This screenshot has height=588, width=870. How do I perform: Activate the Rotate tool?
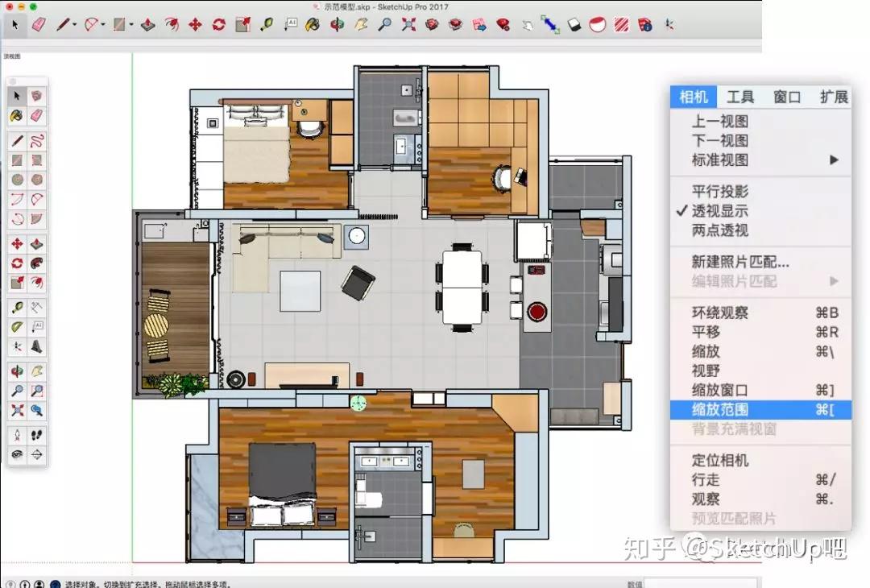(218, 25)
